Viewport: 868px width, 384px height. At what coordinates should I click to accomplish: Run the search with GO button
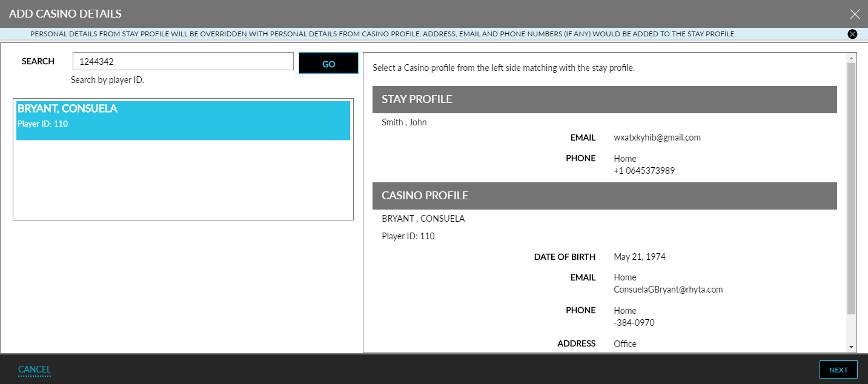(x=328, y=64)
